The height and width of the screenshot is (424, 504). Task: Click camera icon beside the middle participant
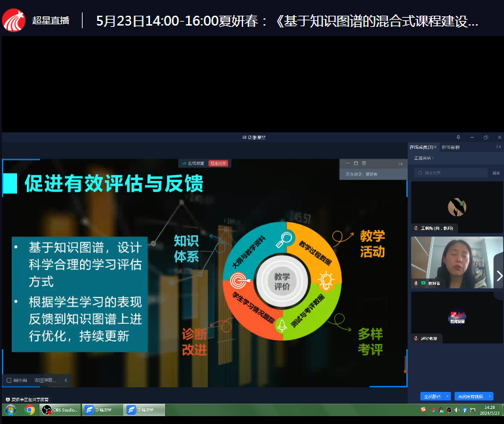[423, 283]
